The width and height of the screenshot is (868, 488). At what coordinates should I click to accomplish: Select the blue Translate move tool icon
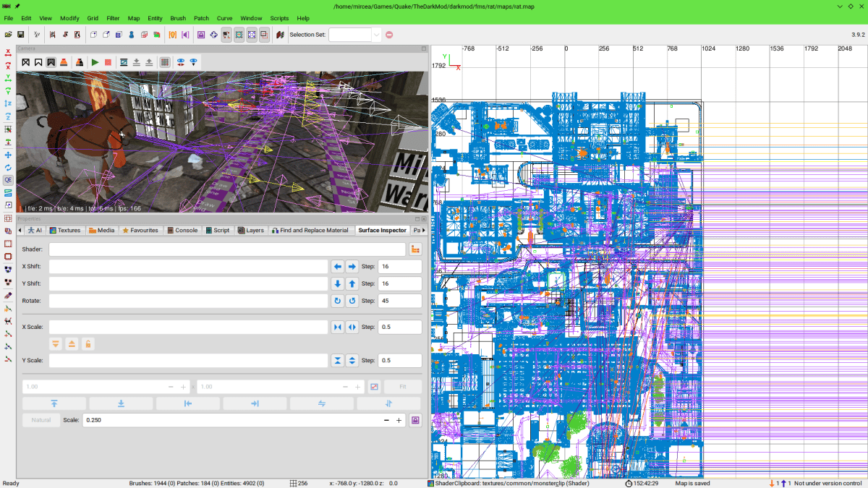point(8,155)
